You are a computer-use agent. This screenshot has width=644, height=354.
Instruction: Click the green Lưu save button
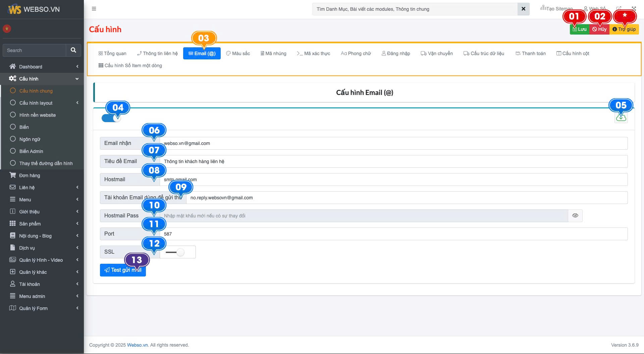coord(579,29)
